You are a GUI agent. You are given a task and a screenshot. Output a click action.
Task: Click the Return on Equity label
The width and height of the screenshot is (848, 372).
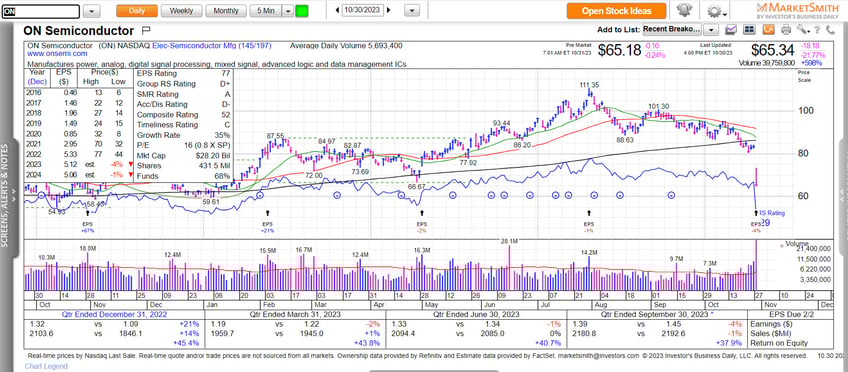pos(779,342)
